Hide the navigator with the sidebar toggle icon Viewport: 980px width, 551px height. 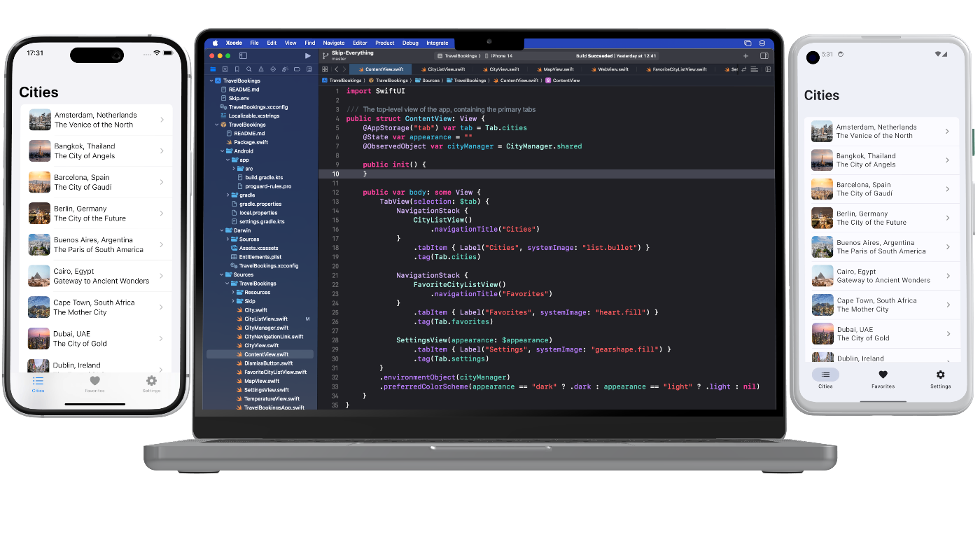click(x=243, y=55)
